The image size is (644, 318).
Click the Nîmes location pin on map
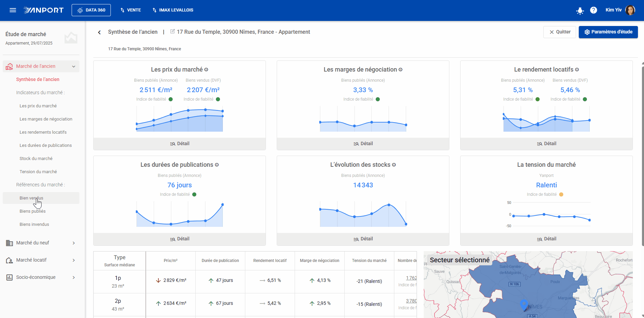pos(524,304)
